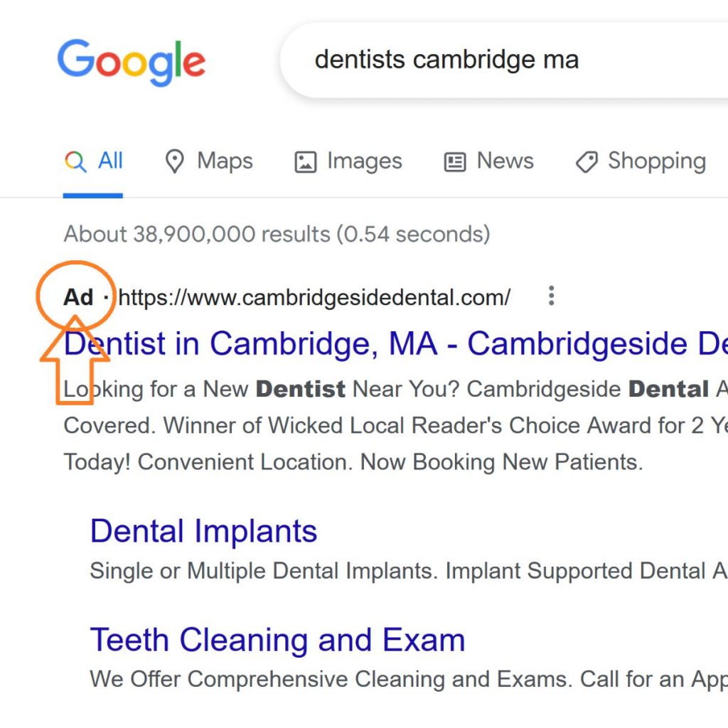Click the "We Offer Comprehensive Cleaning" snippet
Viewport: 728px width, 728px height.
(398, 679)
